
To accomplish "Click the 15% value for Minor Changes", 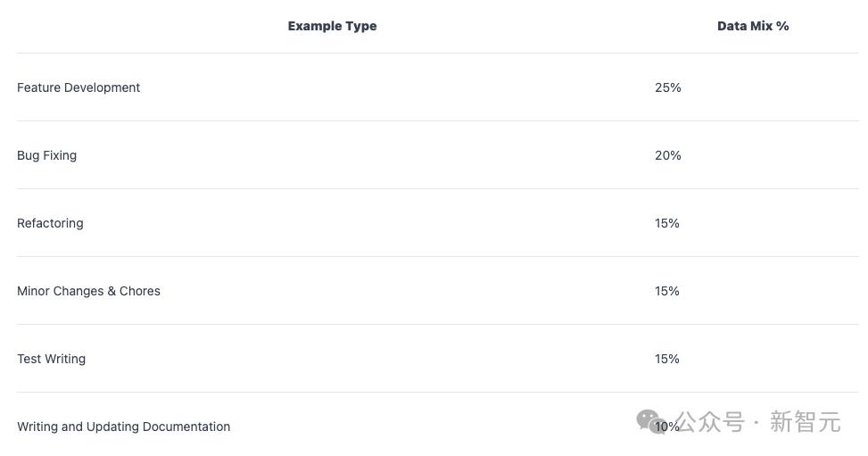I will [x=667, y=291].
